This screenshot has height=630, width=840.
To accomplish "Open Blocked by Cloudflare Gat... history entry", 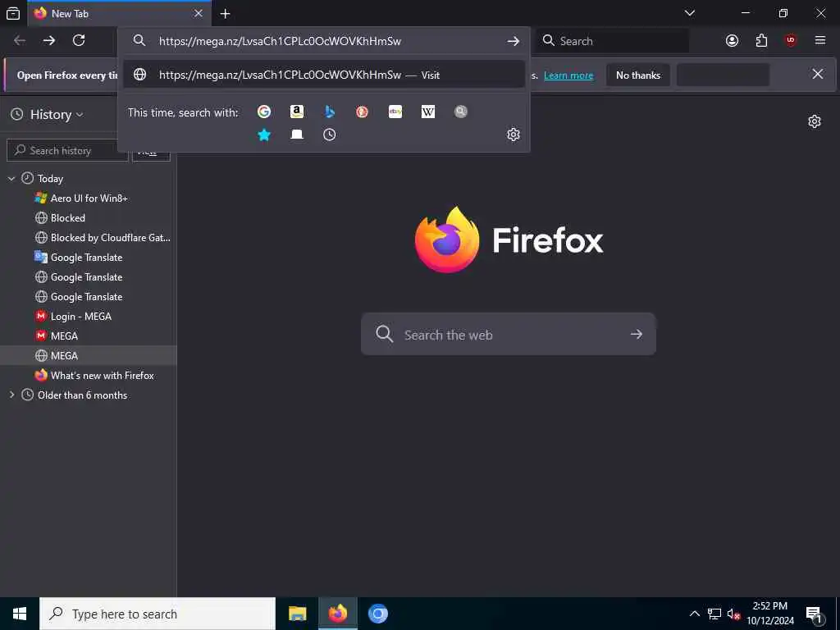I will point(89,238).
